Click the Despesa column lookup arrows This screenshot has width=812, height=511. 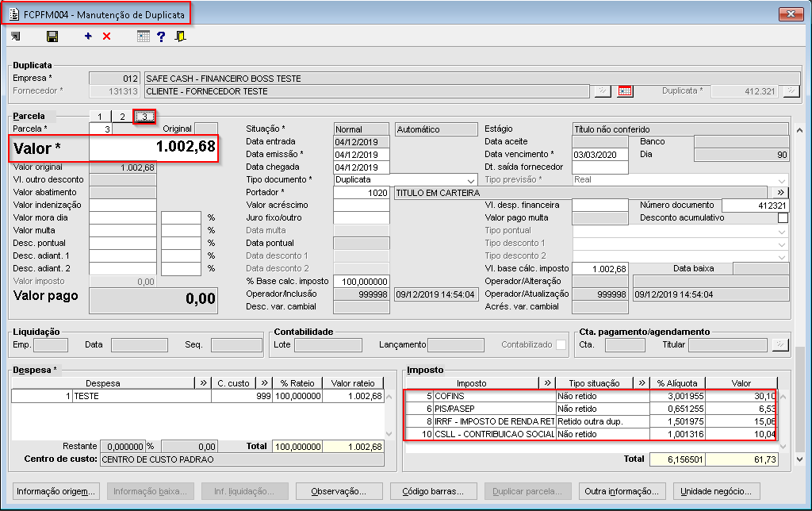coord(203,383)
